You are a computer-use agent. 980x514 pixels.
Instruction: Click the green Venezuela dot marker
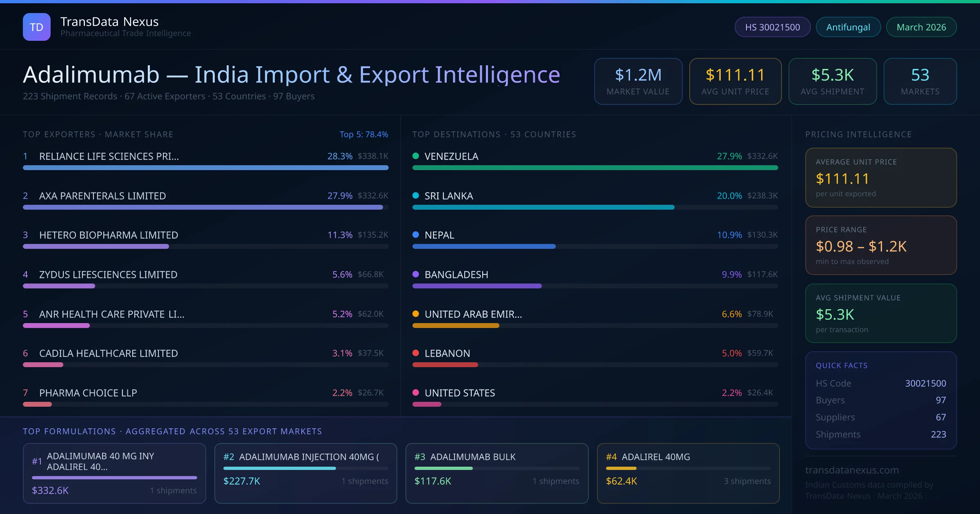[x=416, y=156]
